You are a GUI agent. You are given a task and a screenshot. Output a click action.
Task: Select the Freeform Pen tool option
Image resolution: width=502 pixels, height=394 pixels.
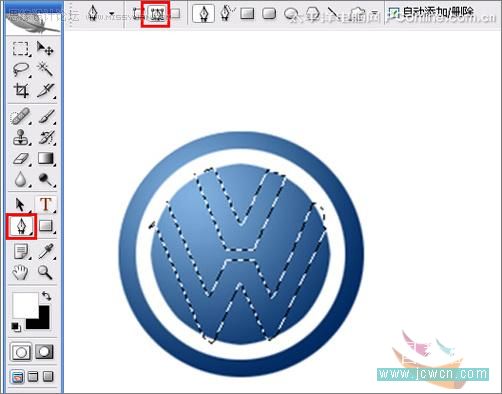(x=226, y=14)
